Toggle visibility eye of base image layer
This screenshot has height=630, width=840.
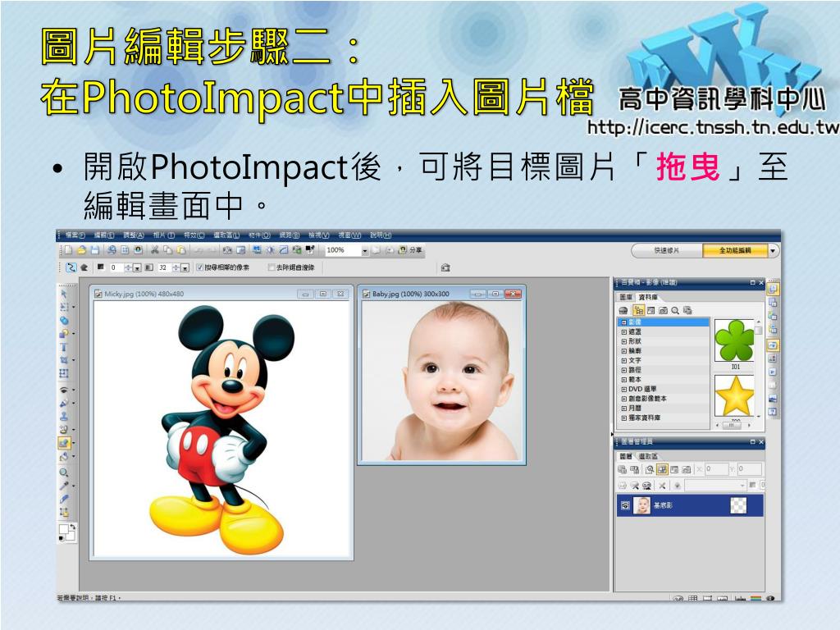click(624, 505)
